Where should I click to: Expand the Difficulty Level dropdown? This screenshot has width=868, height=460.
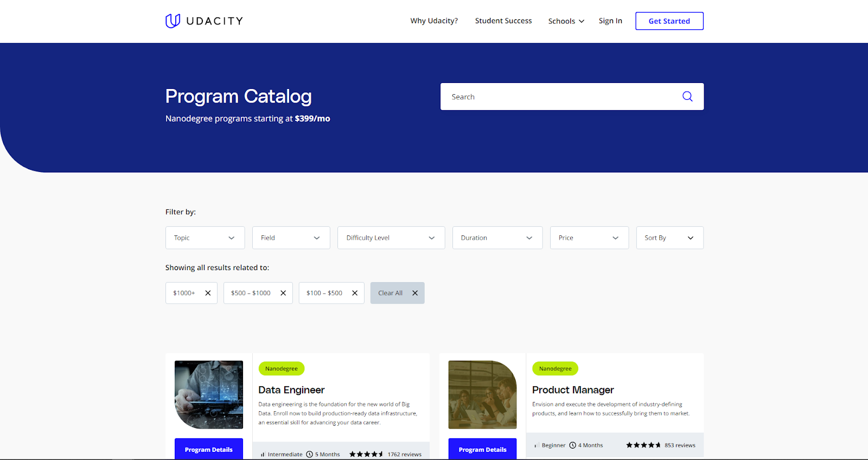point(391,238)
